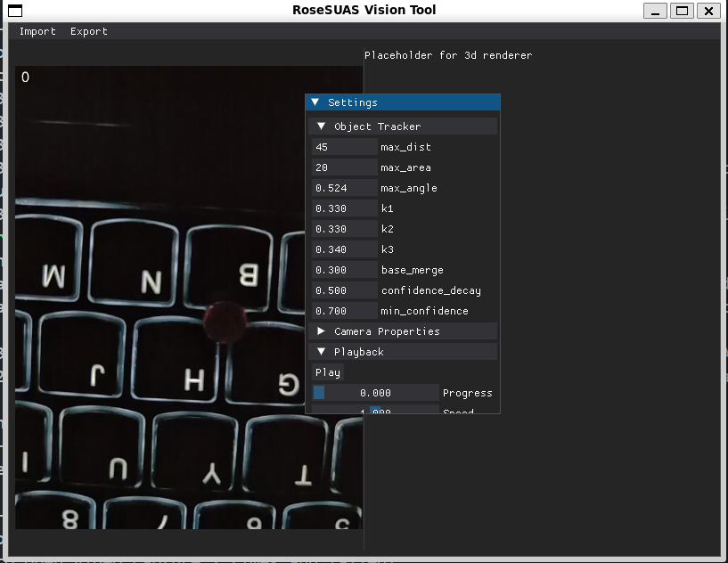
Task: Click the max_area value field
Action: tap(345, 167)
